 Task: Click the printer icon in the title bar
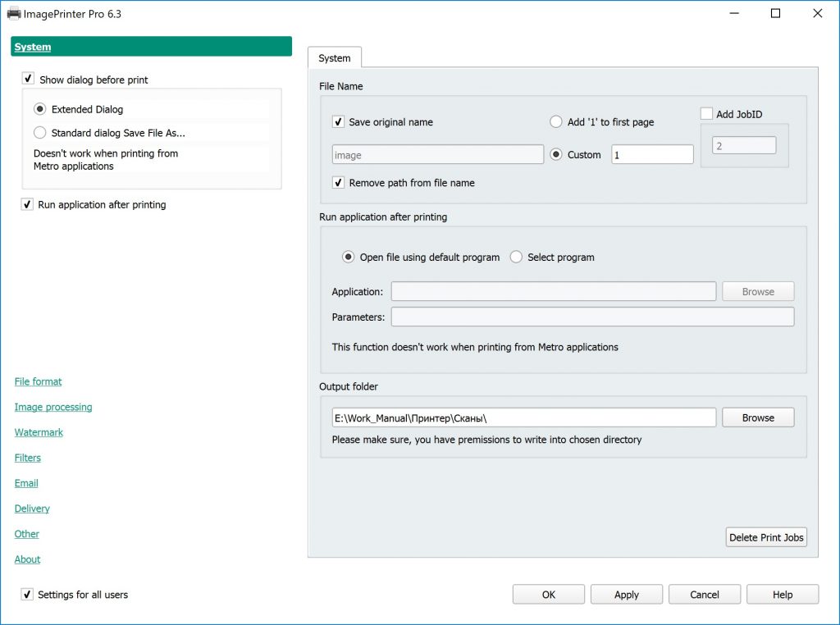point(14,13)
